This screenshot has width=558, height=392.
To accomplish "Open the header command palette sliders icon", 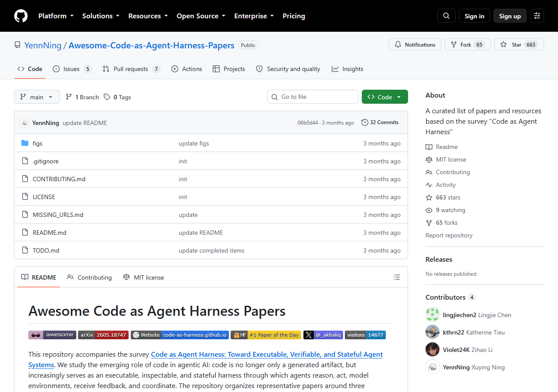I will coord(537,16).
